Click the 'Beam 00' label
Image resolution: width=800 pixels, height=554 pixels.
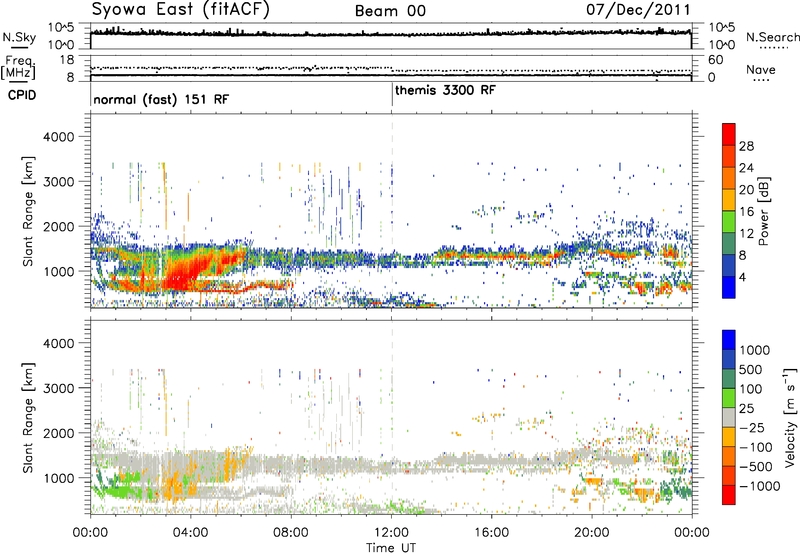(390, 11)
